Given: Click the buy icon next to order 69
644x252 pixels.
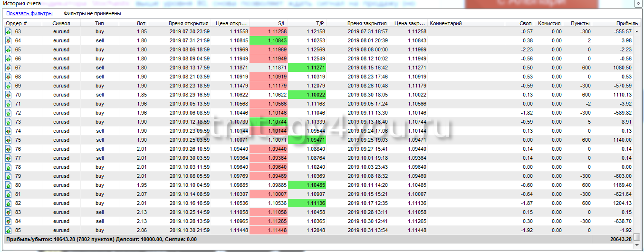Looking at the screenshot, I should pos(8,86).
